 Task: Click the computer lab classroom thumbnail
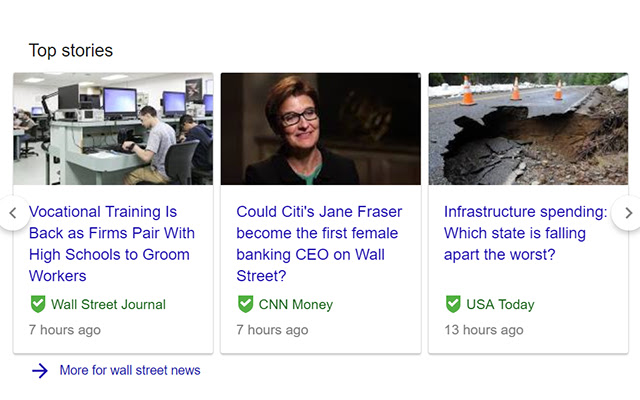coord(113,129)
